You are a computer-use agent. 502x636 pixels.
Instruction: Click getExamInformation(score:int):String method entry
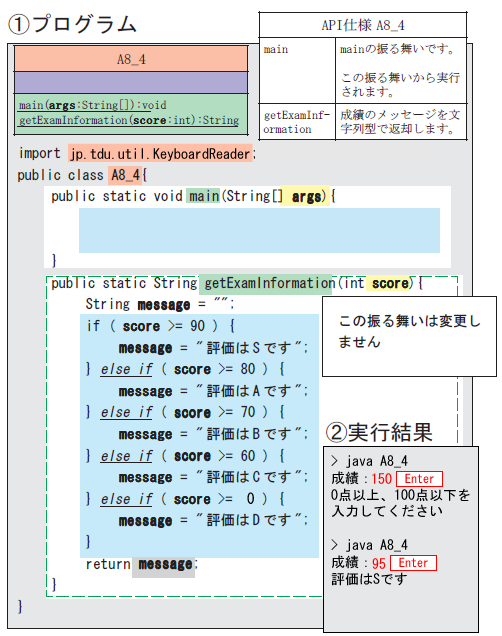129,120
